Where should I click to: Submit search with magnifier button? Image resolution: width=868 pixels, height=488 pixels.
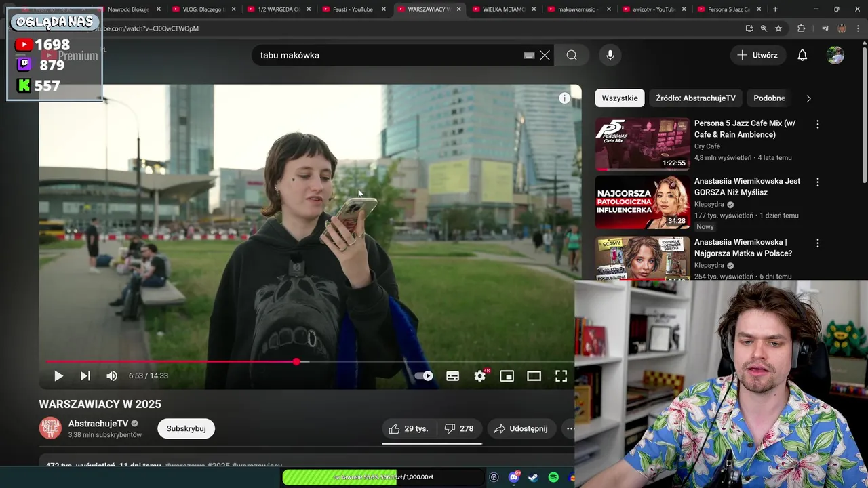pyautogui.click(x=572, y=55)
